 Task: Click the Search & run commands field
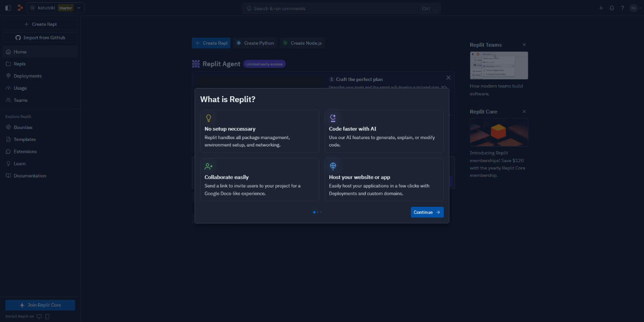pos(341,8)
